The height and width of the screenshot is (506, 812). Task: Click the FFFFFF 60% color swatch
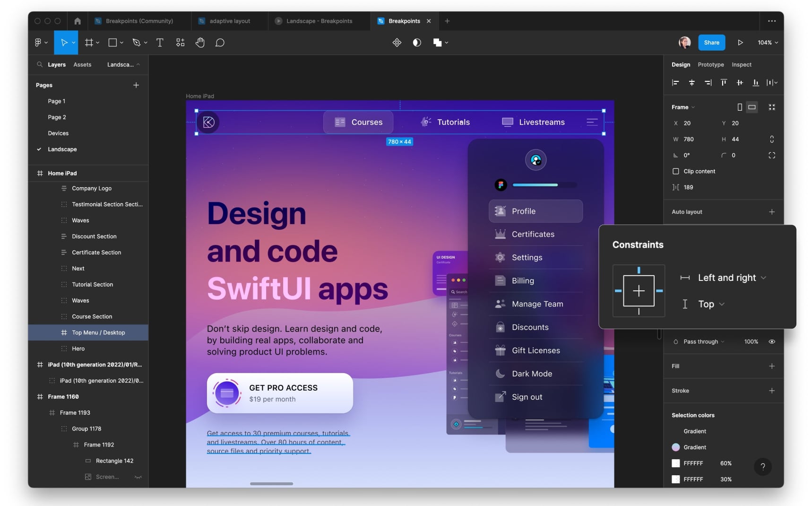(x=676, y=463)
